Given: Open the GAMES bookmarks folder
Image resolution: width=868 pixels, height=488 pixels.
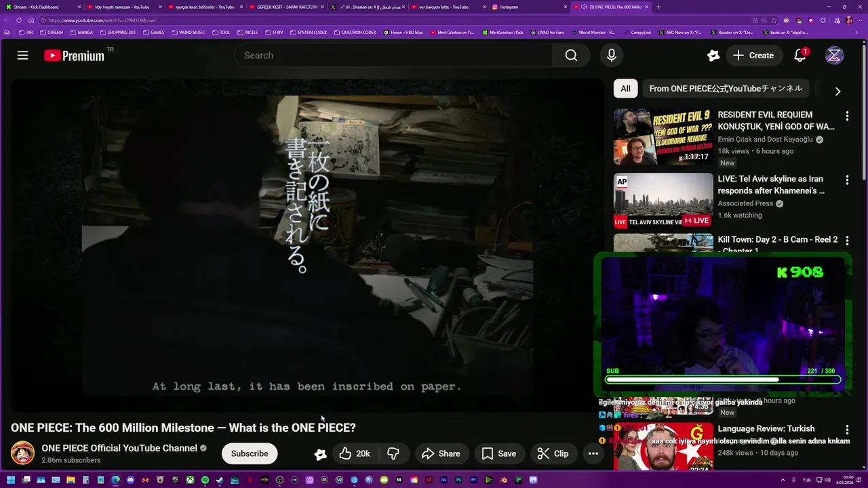Looking at the screenshot, I should [x=153, y=33].
